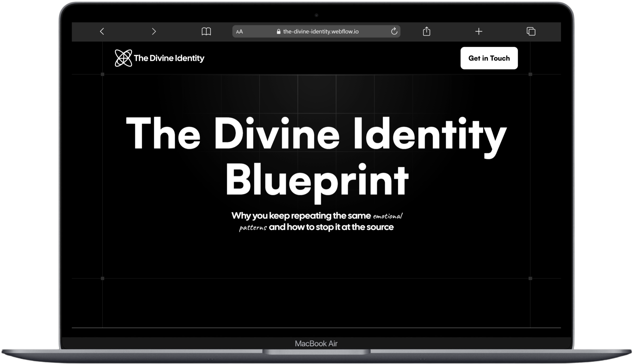Go forward using the browser forward arrow
Image resolution: width=633 pixels, height=364 pixels.
point(154,31)
